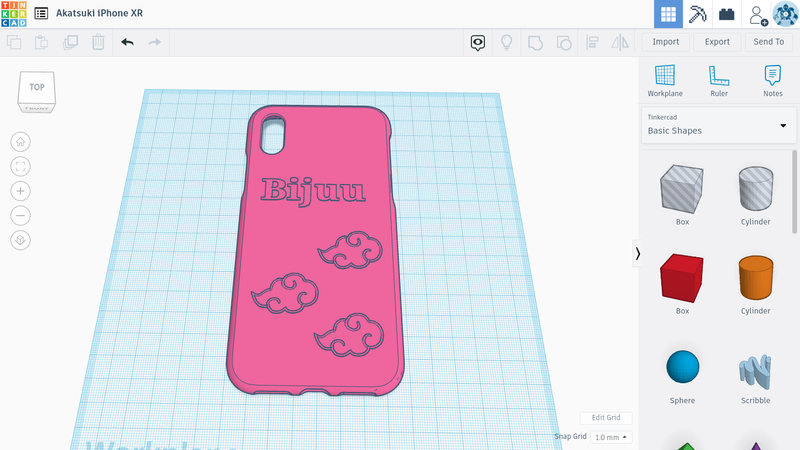Collapse the shapes panel arrow
Screen dimensions: 800x450
click(x=637, y=254)
